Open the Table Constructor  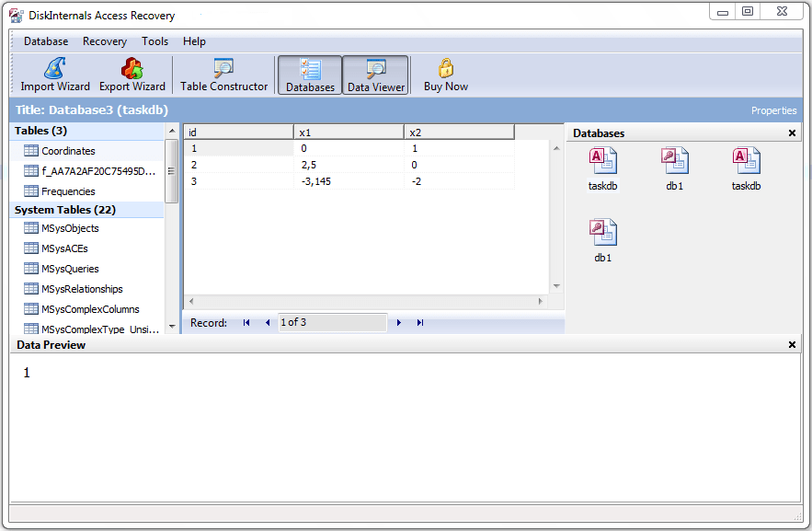223,75
